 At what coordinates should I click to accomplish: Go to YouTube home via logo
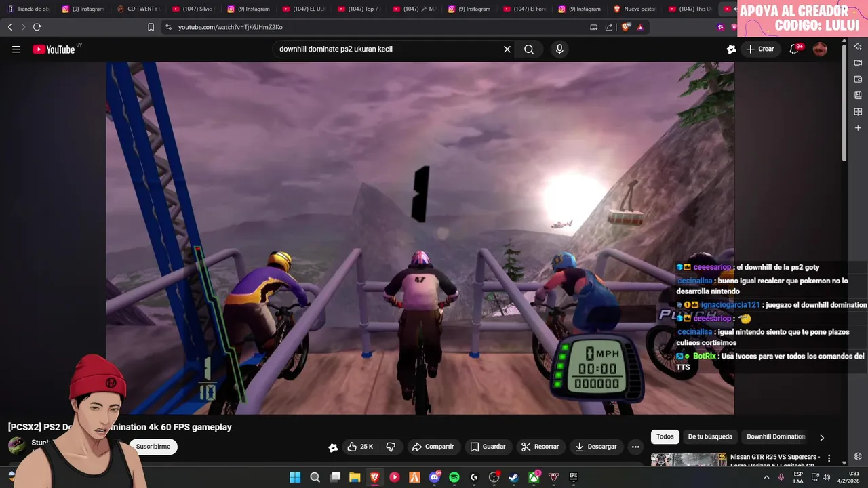[54, 49]
